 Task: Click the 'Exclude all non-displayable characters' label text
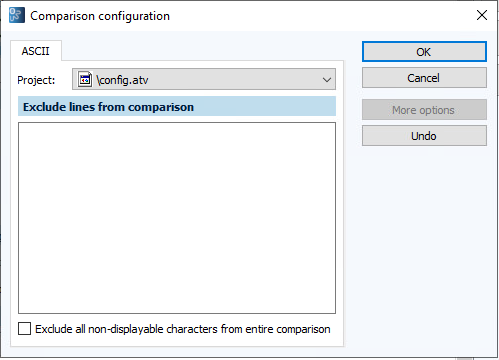pyautogui.click(x=183, y=329)
